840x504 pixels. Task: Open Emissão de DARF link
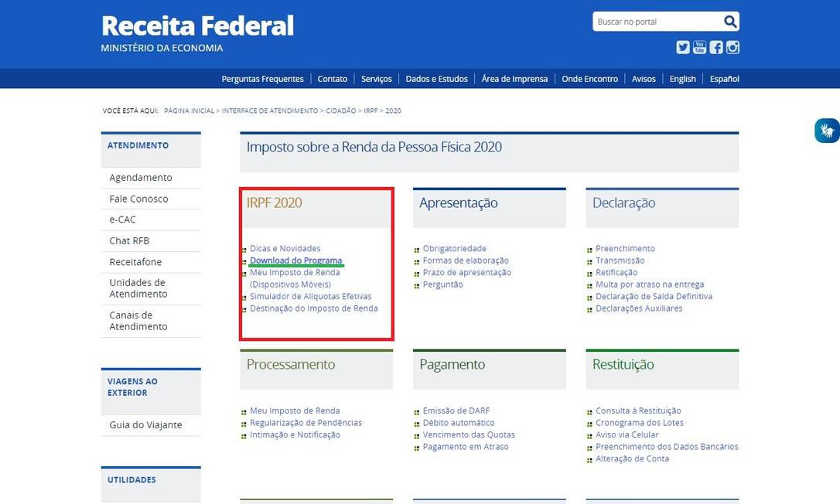tap(456, 410)
